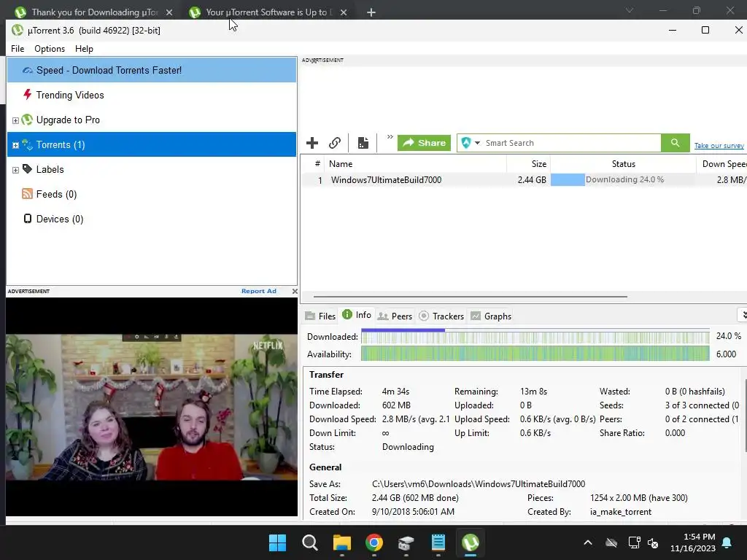Viewport: 747px width, 560px height.
Task: Click the µTorrent taskbar icon
Action: pyautogui.click(x=471, y=542)
